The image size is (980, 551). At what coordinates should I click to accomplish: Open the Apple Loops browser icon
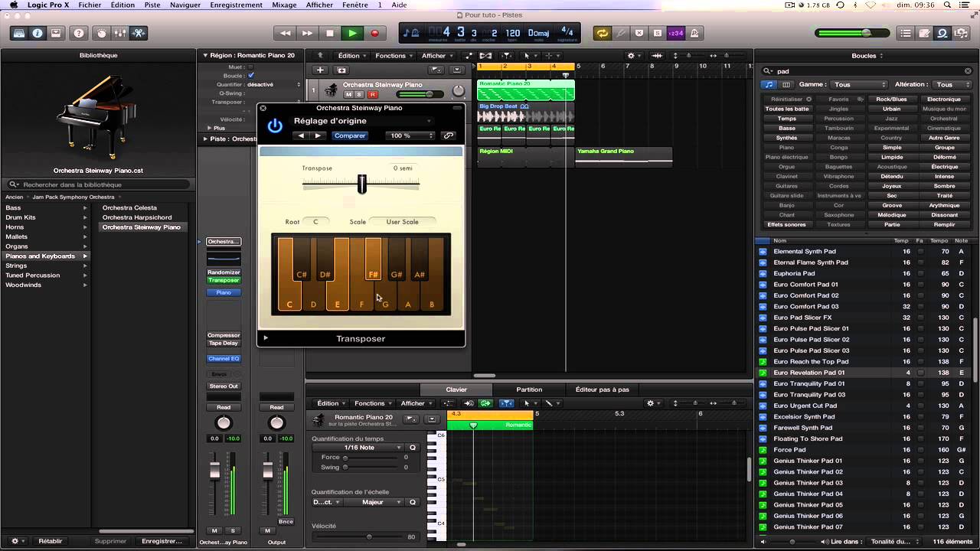(x=942, y=33)
